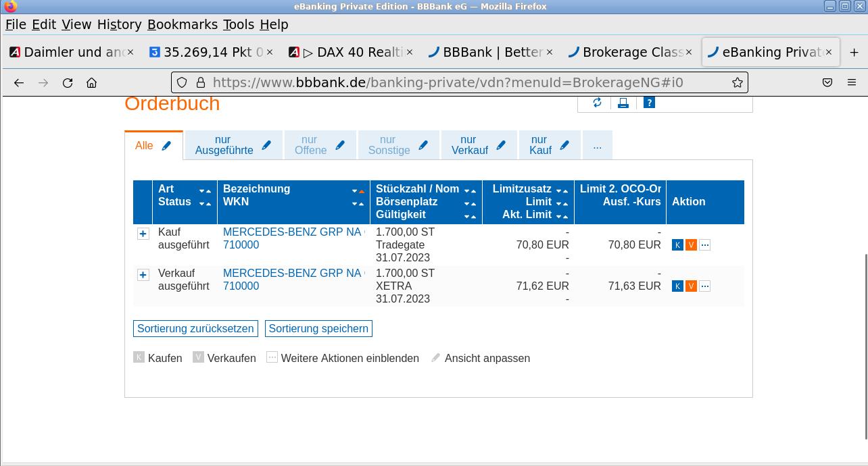Click the tracking protection shield icon
The image size is (868, 466).
pos(182,82)
